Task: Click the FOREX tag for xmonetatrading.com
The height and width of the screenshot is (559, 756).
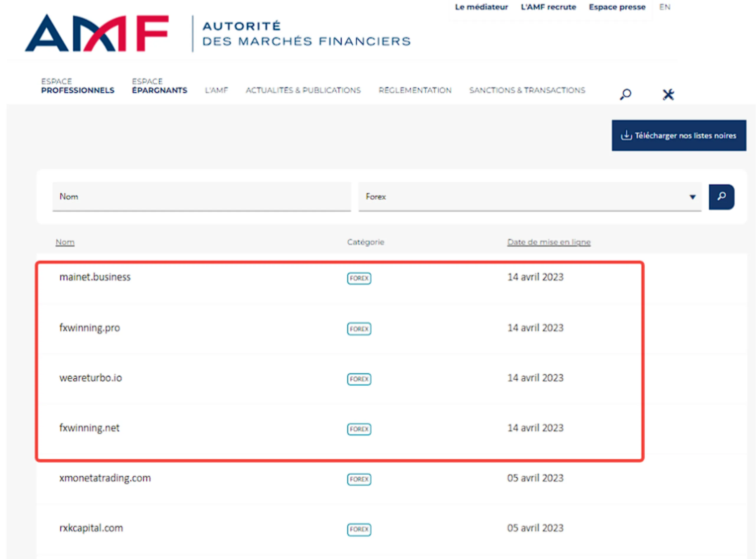Action: click(359, 479)
